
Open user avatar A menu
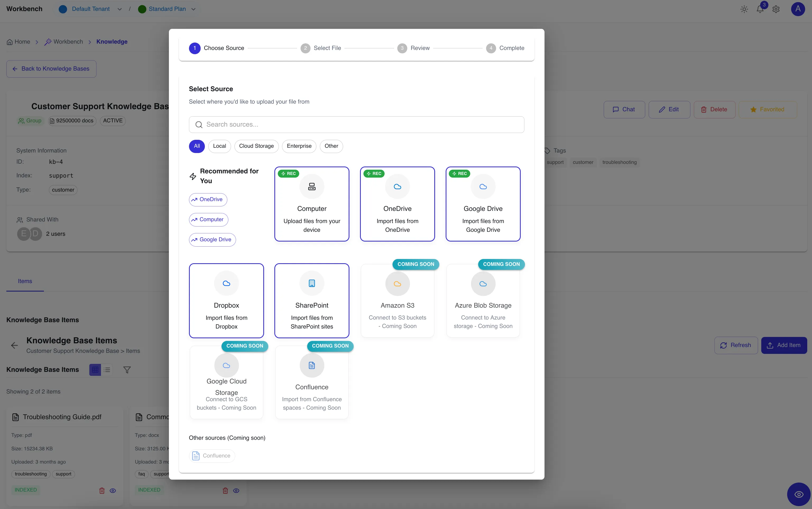pos(798,9)
